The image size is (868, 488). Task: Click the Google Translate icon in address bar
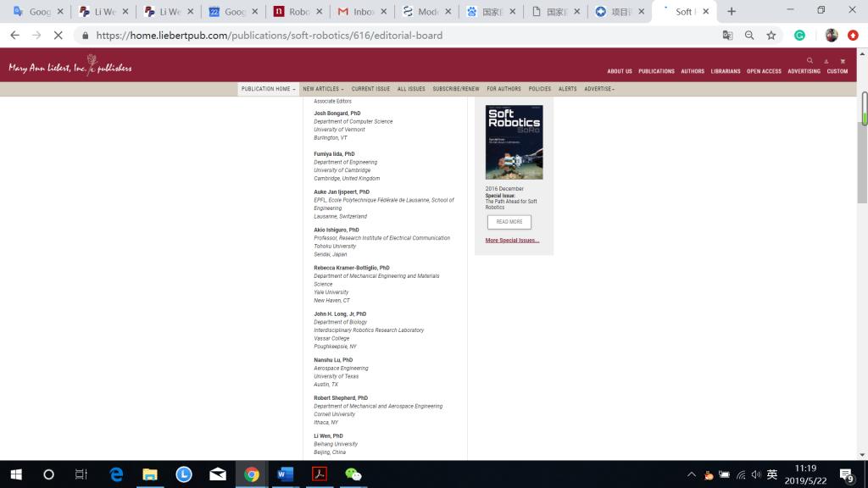727,36
